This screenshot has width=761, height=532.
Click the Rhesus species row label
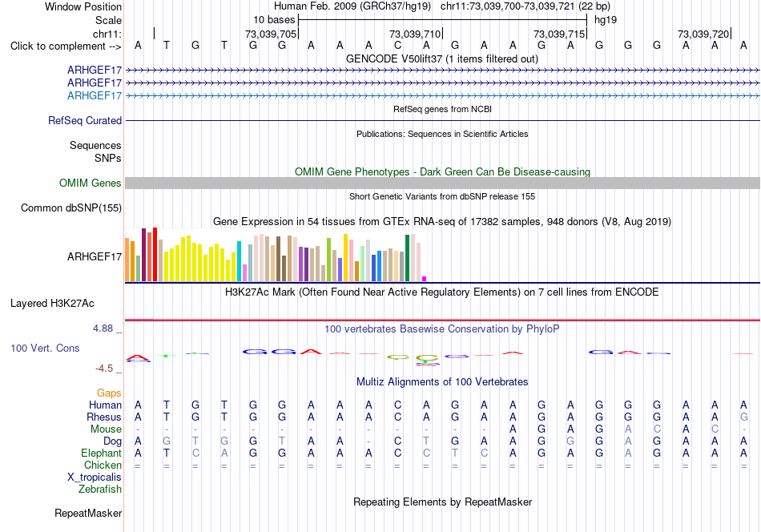pyautogui.click(x=104, y=417)
